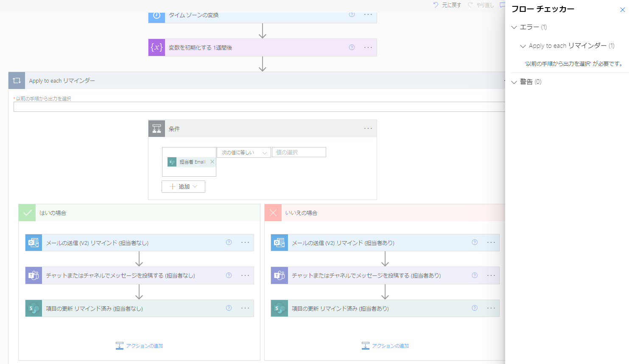Collapse the エラー (1) section
629x364 pixels.
click(514, 27)
